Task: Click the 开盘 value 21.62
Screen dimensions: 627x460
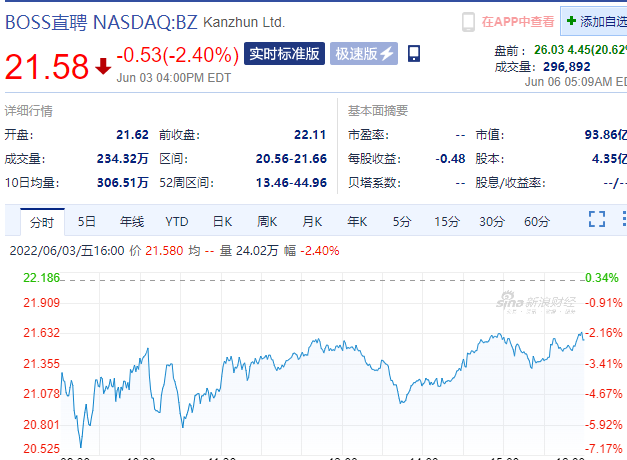Action: (132, 135)
